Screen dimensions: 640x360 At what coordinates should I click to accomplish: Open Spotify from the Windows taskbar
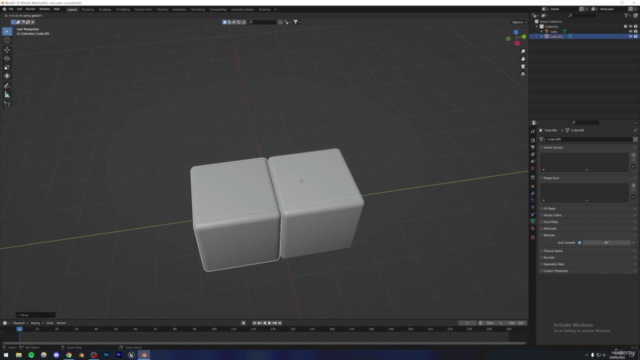[31, 355]
